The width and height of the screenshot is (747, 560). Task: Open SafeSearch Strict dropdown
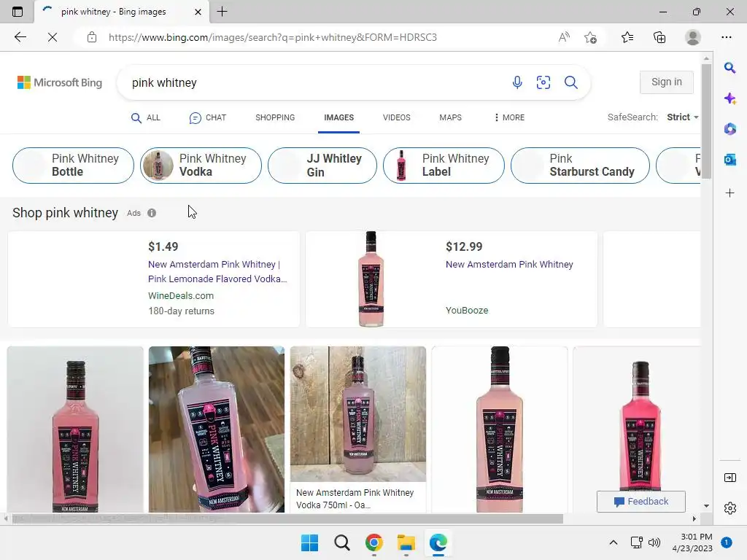(682, 117)
